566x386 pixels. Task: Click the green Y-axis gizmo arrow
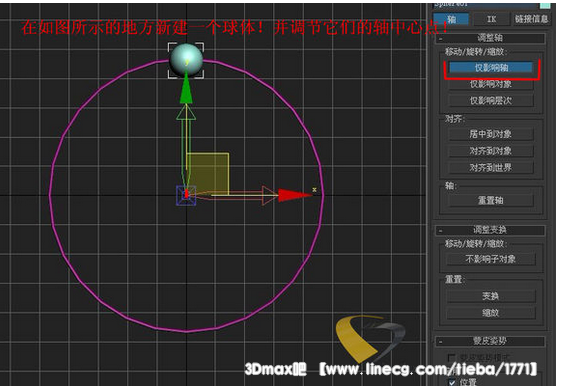pyautogui.click(x=186, y=88)
